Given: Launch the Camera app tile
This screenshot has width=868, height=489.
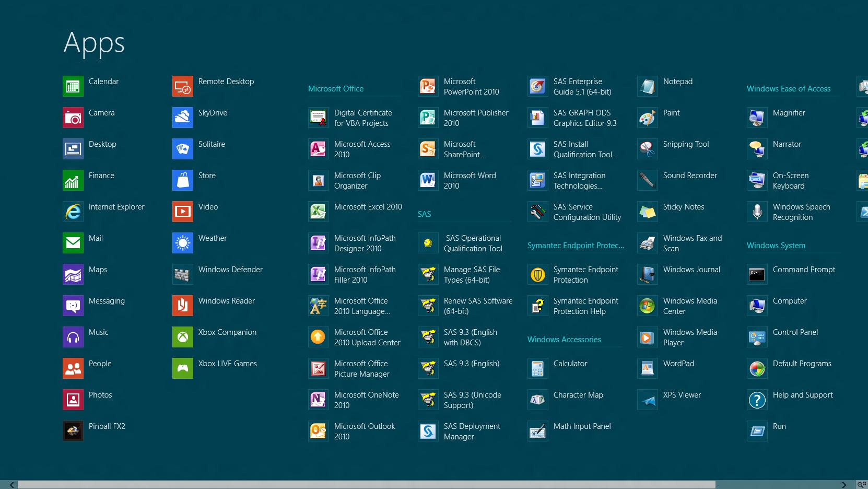Looking at the screenshot, I should click(73, 118).
